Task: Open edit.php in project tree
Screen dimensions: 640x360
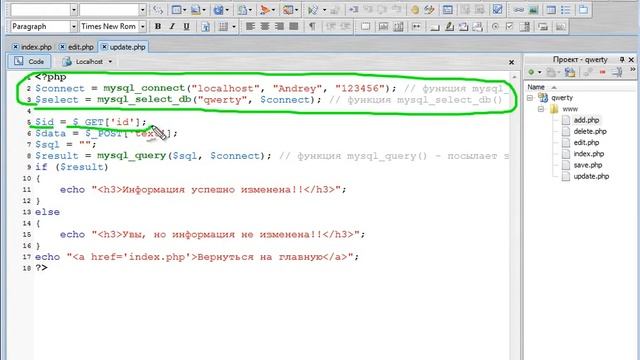Action: 586,142
